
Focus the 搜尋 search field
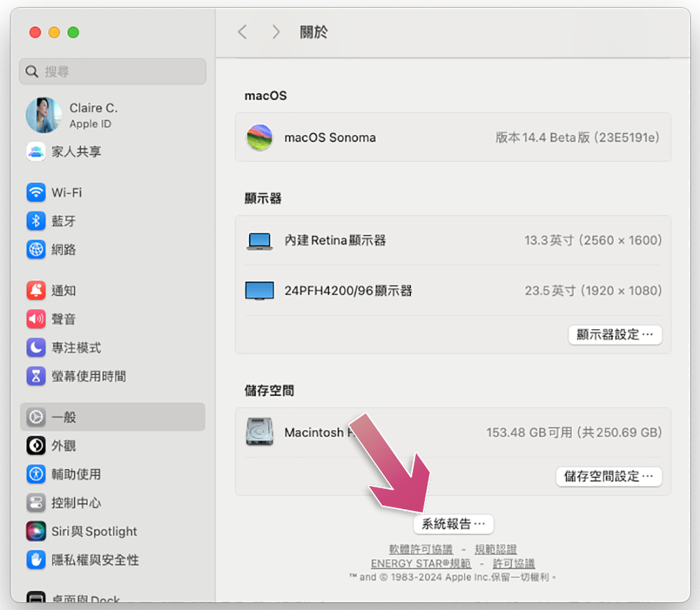tap(113, 71)
